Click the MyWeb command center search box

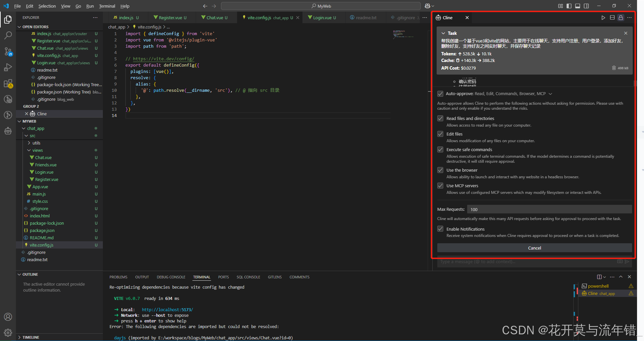[321, 6]
